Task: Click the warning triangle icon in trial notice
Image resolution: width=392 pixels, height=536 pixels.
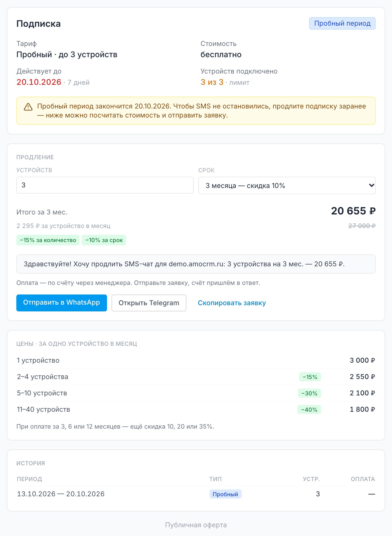Action: 28,107
